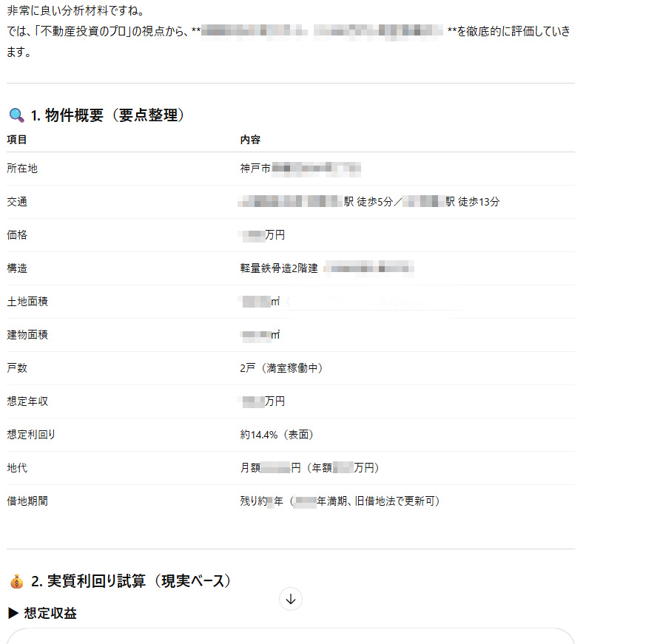Screen dimensions: 660x644
Task: Click the scroll-to-bottom down arrow button
Action: (291, 599)
